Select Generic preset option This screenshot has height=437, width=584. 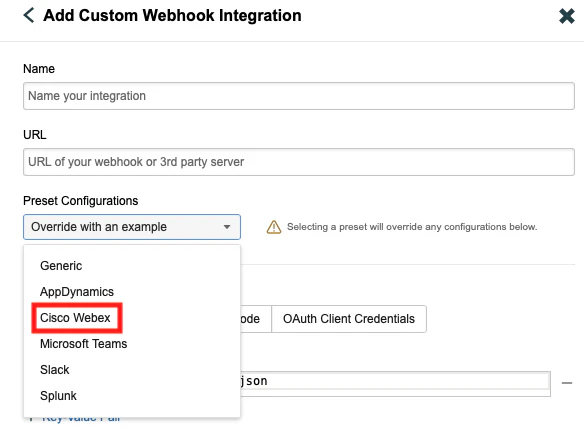click(61, 266)
